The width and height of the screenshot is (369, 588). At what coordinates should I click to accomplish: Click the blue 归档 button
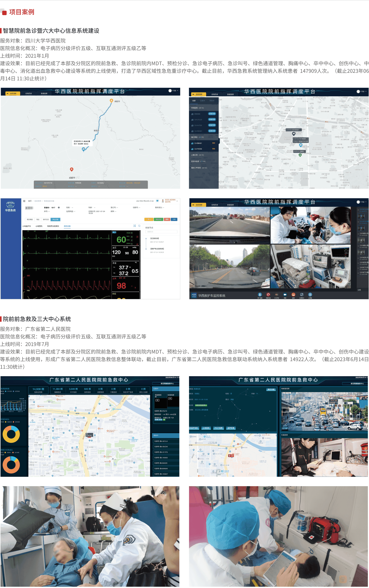click(174, 219)
